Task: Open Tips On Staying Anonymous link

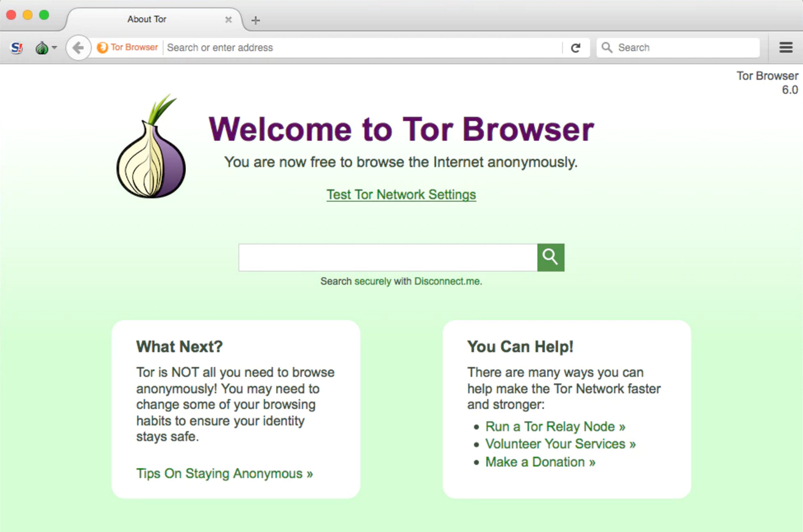Action: tap(224, 474)
